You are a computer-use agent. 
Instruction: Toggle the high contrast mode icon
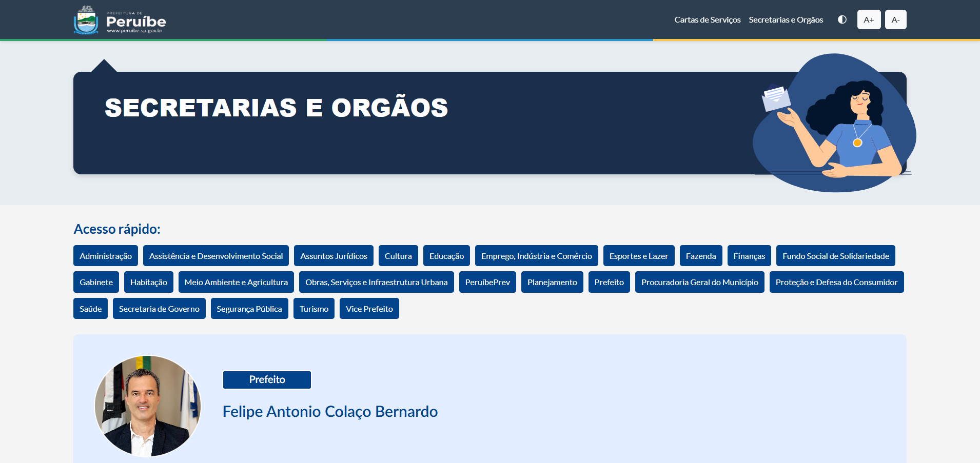[x=842, y=19]
